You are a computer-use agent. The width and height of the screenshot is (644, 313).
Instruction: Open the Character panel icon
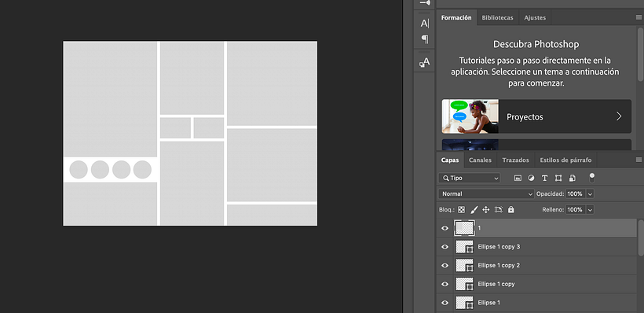[x=425, y=23]
